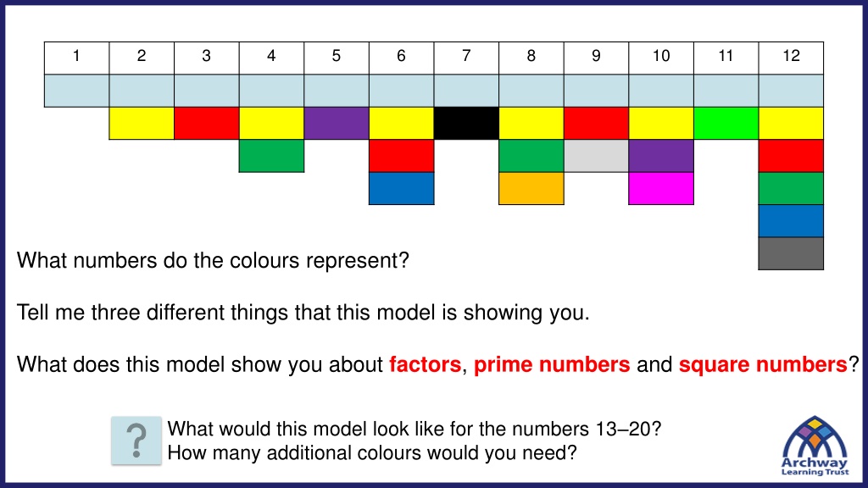This screenshot has width=868, height=488.
Task: Click the light blue cell under number 1
Action: coord(76,90)
